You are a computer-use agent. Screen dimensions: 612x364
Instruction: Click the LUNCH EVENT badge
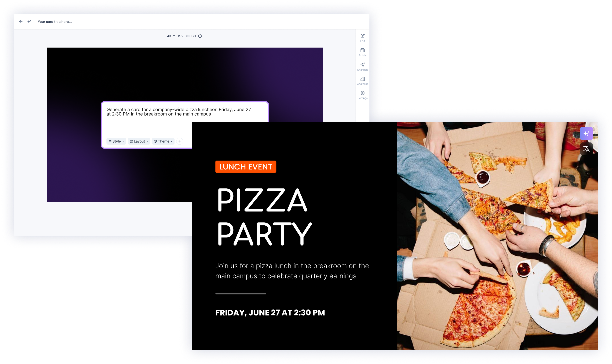[x=246, y=166]
